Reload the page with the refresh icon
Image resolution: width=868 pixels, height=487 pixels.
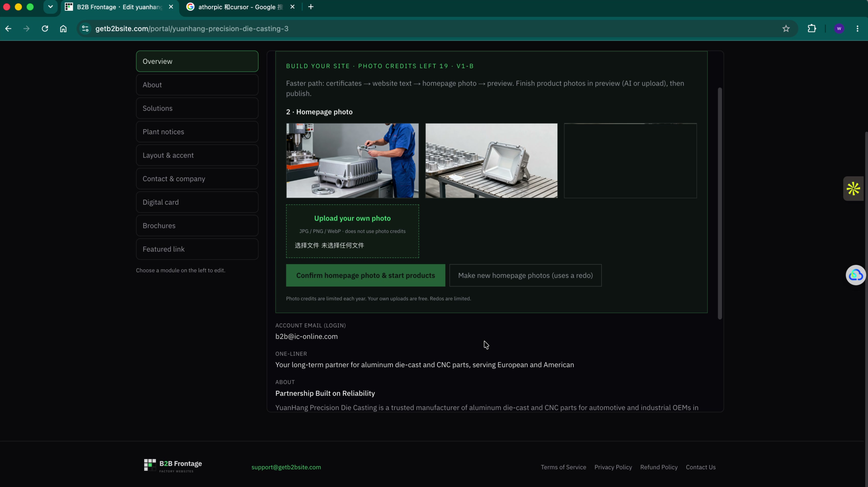tap(45, 29)
